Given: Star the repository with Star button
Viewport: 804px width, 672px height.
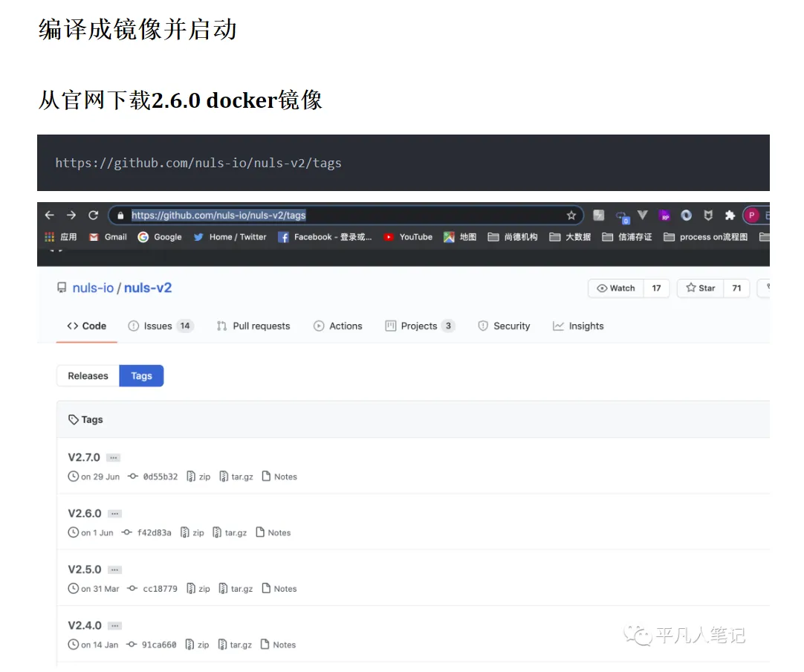Looking at the screenshot, I should pos(701,288).
